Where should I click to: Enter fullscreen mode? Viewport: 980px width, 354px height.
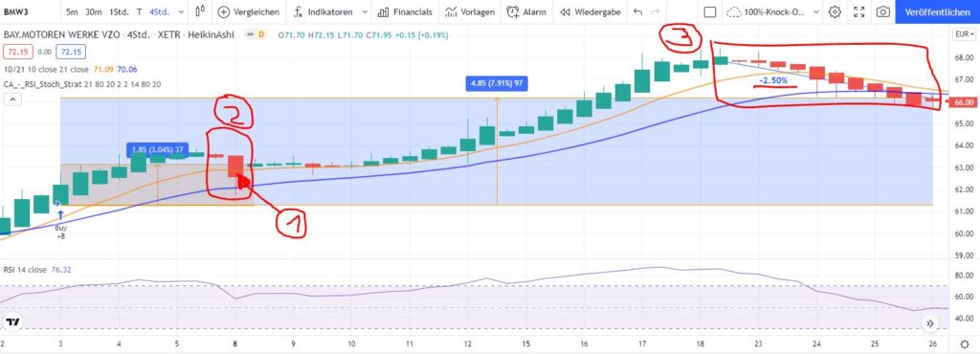(858, 11)
